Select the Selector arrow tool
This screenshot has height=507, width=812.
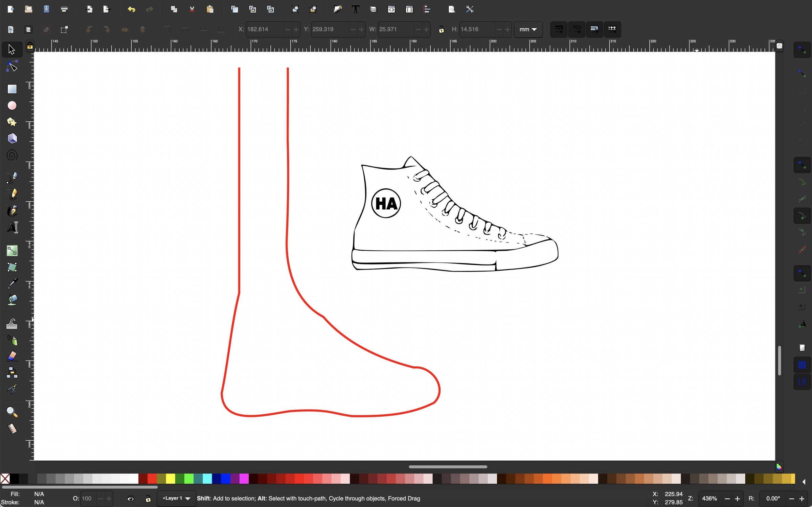pos(12,49)
